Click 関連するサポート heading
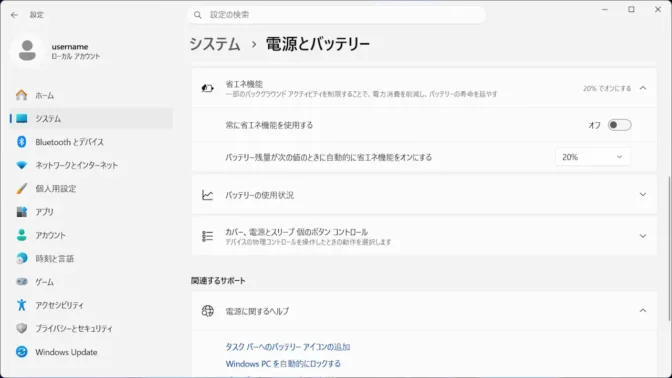The height and width of the screenshot is (378, 672). coord(218,281)
